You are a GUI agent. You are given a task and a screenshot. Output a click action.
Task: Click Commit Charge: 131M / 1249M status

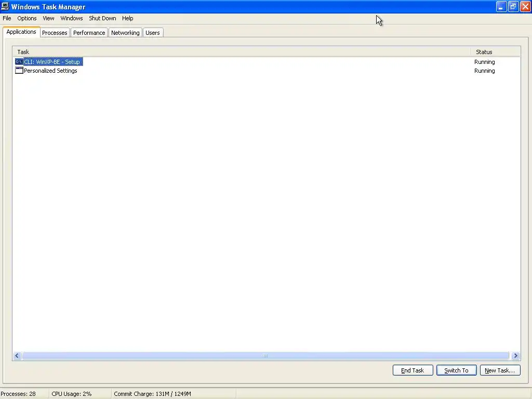pyautogui.click(x=152, y=394)
